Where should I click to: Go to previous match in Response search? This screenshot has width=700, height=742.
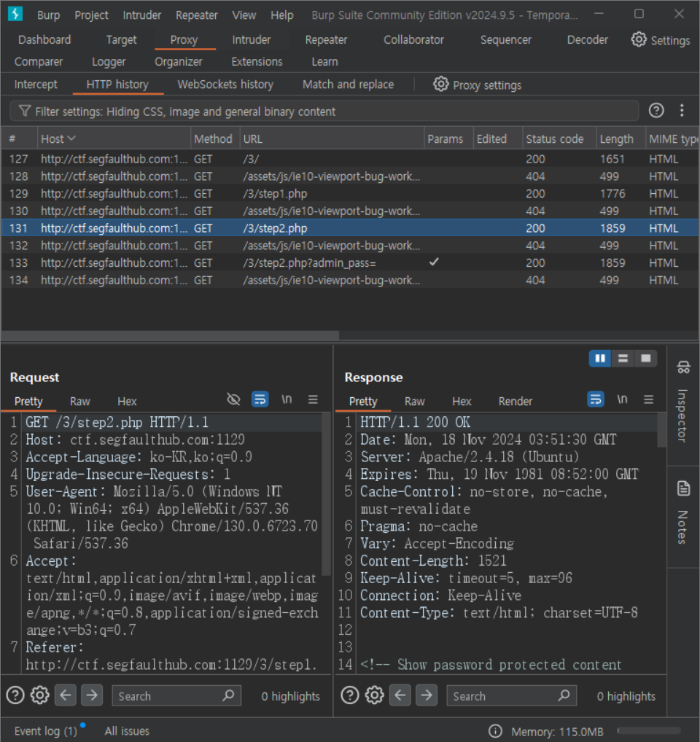point(400,695)
